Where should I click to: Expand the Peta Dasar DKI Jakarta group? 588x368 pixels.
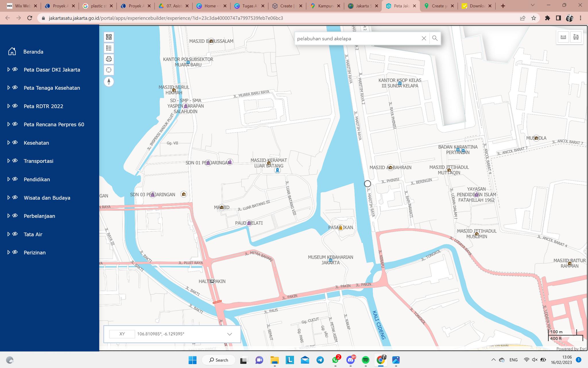pos(9,70)
